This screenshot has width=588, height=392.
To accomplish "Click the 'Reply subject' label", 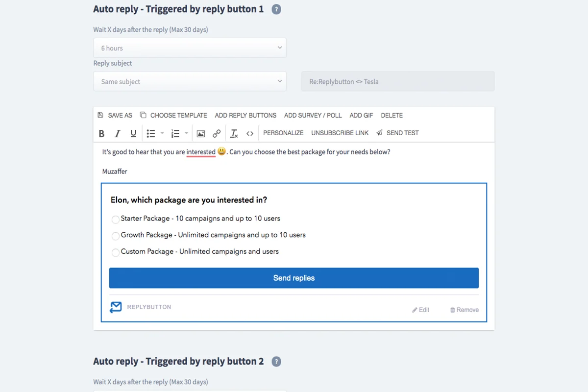I will click(x=113, y=63).
